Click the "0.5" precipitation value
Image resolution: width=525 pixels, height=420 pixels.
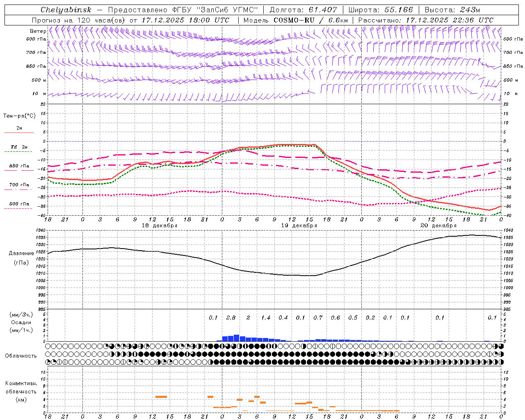pyautogui.click(x=353, y=317)
